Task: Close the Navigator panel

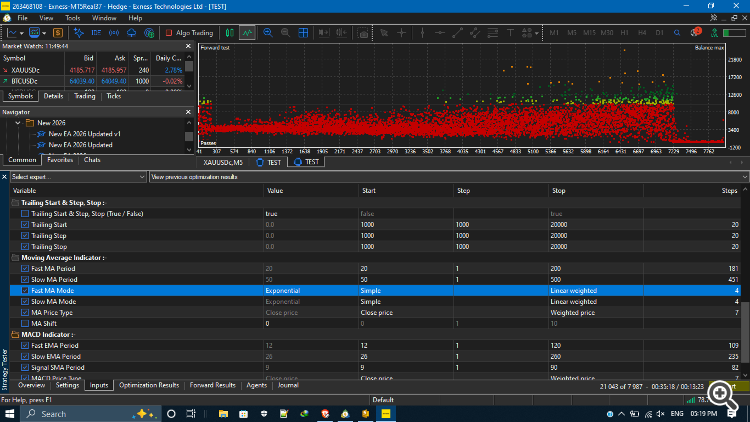Action: [188, 112]
